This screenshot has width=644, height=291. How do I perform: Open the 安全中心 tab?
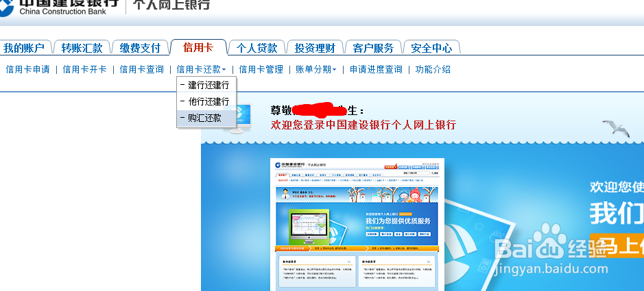(431, 48)
